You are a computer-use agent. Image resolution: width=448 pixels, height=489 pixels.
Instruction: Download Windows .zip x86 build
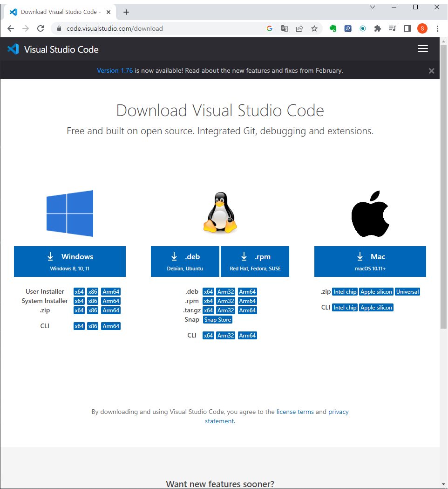(93, 310)
